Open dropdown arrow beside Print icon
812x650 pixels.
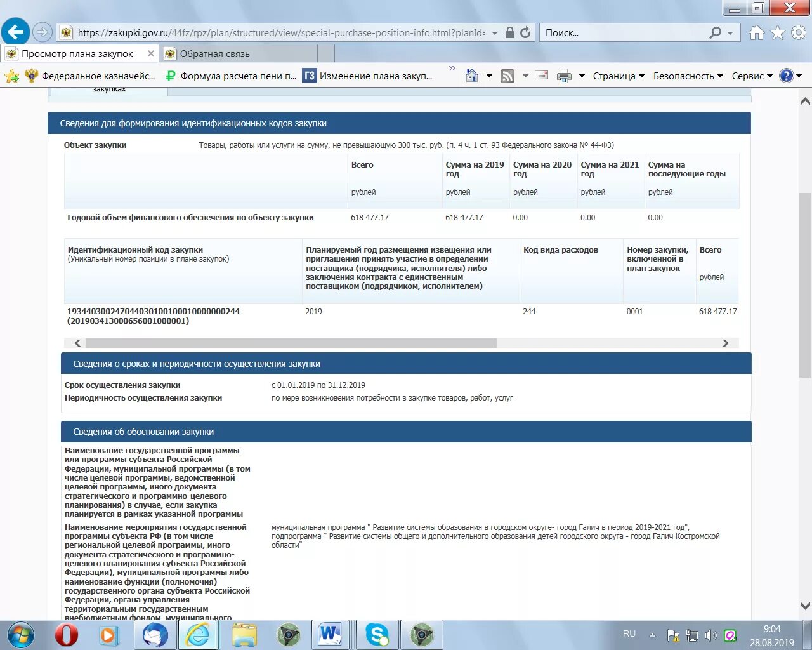582,76
